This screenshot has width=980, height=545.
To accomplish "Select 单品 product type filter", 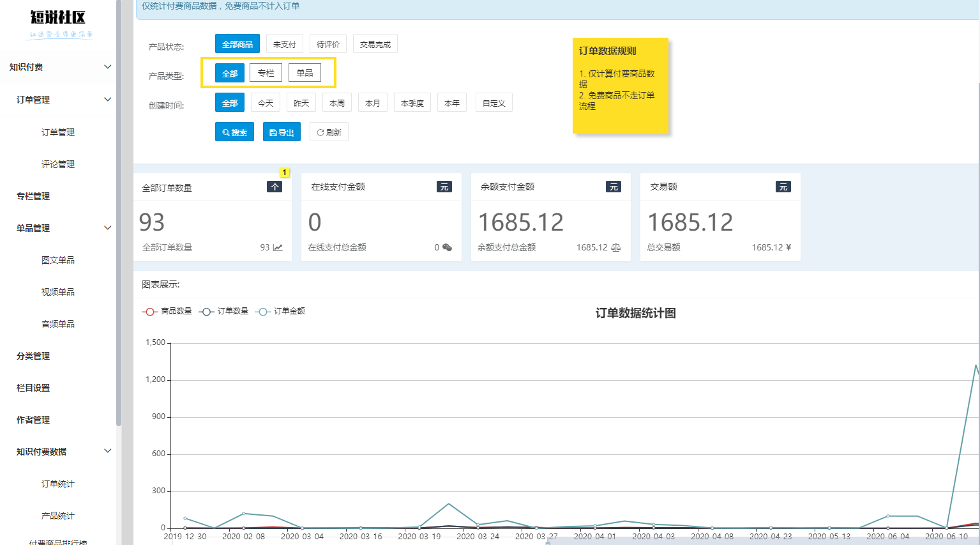I will click(x=305, y=73).
